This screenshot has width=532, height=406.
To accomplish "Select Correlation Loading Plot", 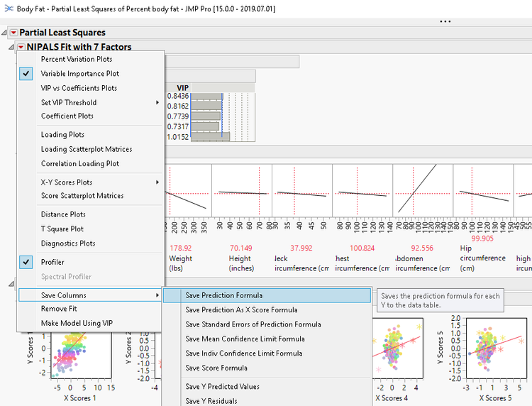I will [x=80, y=163].
